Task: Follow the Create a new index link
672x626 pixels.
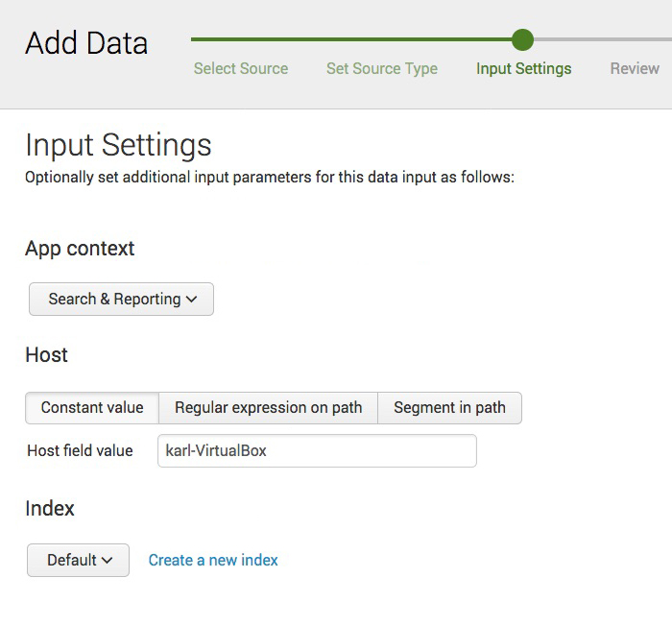Action: (213, 560)
